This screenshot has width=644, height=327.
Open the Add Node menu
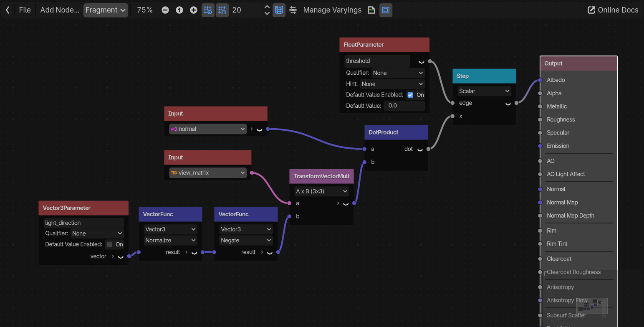coord(60,10)
